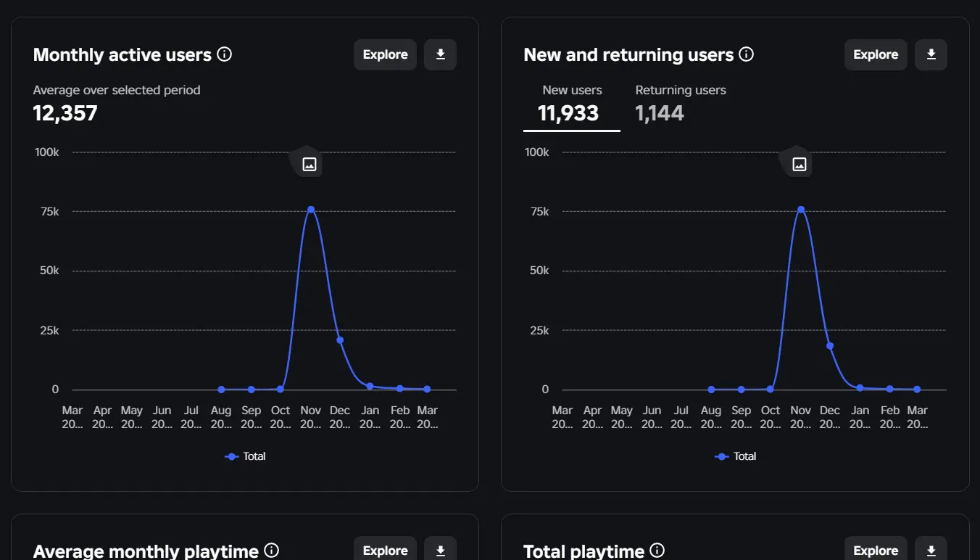Toggle the Total legend under Monthly active users
Viewport: 980px width, 560px height.
click(245, 456)
